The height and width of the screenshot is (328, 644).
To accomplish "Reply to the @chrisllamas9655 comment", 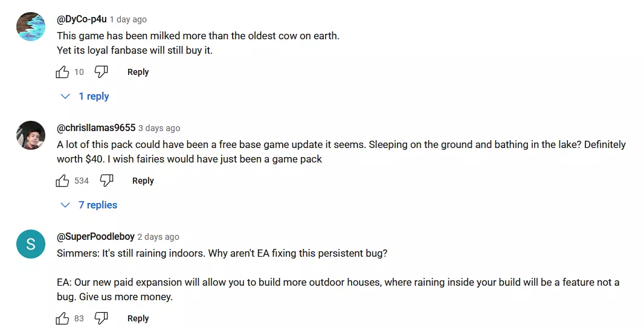I will click(x=143, y=181).
